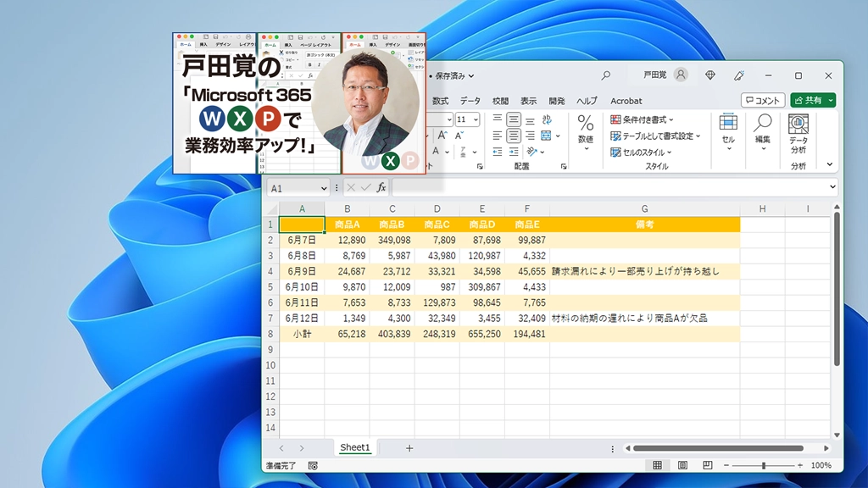Click the コメント (Comments) button
This screenshot has height=488, width=868.
pyautogui.click(x=764, y=100)
